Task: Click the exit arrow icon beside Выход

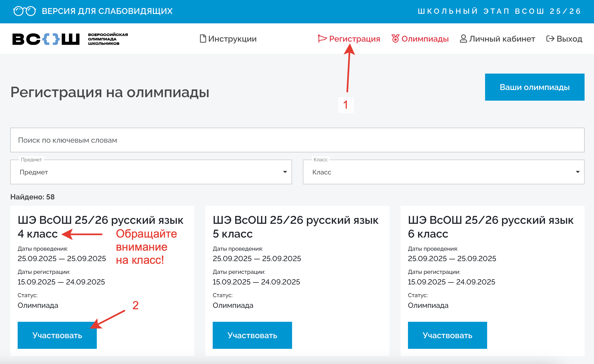Action: tap(550, 39)
